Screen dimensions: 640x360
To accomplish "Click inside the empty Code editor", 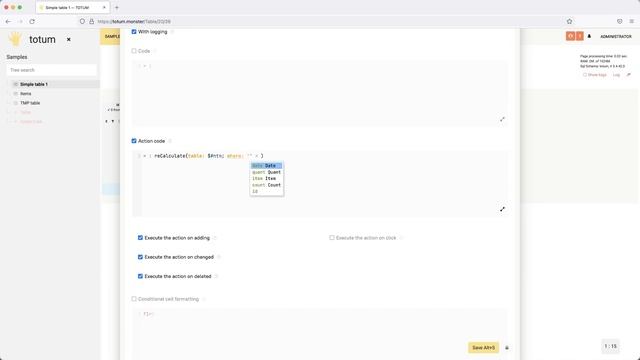I will 320,94.
